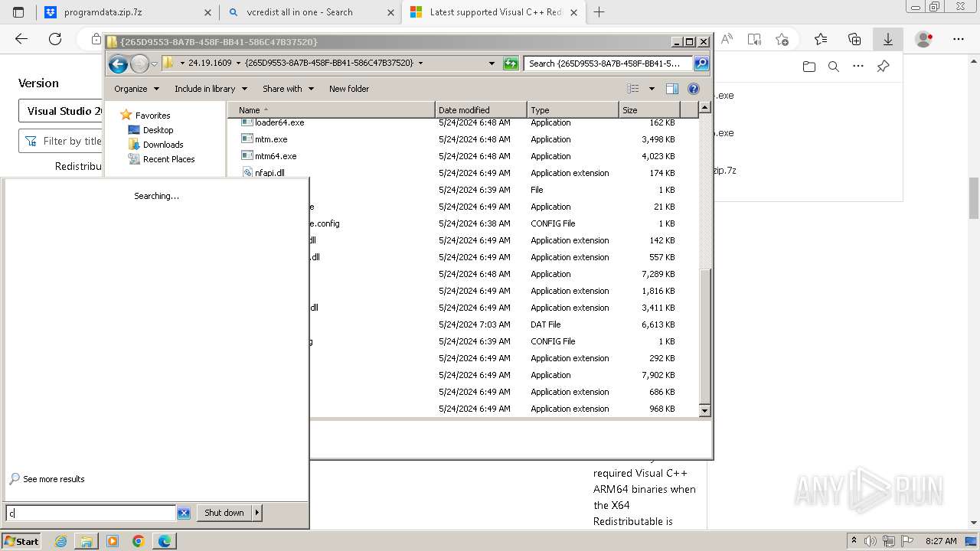Click the Explorer Back navigation arrow
This screenshot has height=551, width=980.
(118, 64)
